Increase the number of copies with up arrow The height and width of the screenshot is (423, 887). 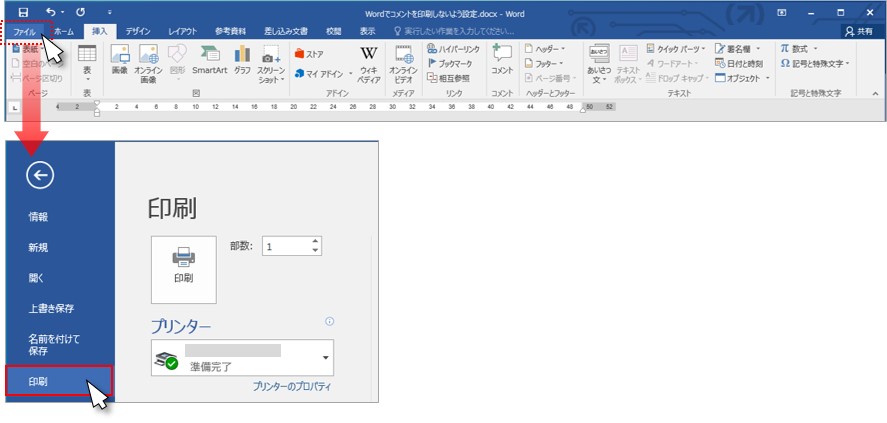click(315, 241)
